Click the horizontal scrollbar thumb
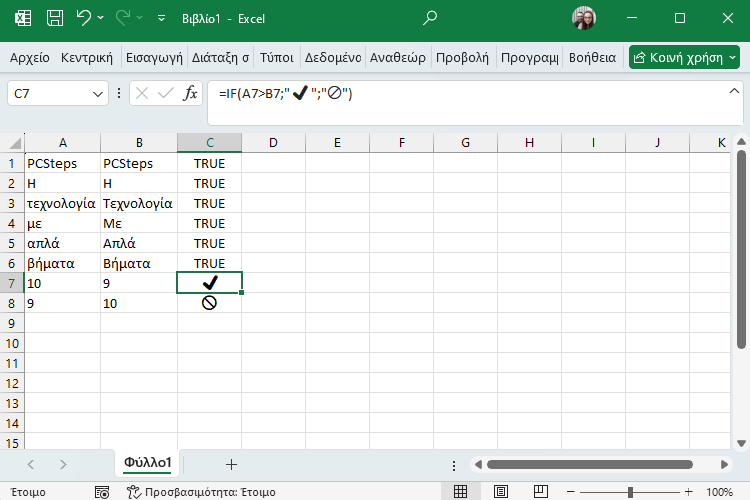750x500 pixels. click(590, 464)
